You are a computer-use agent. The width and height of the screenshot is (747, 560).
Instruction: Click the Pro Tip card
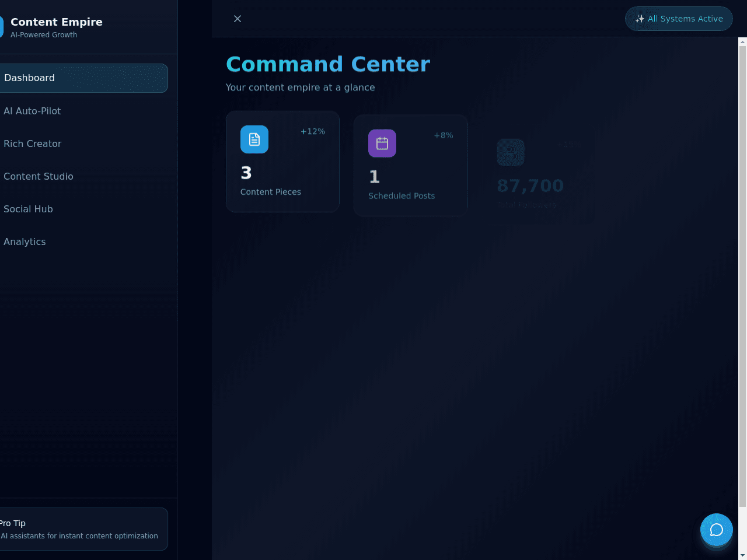click(x=83, y=529)
